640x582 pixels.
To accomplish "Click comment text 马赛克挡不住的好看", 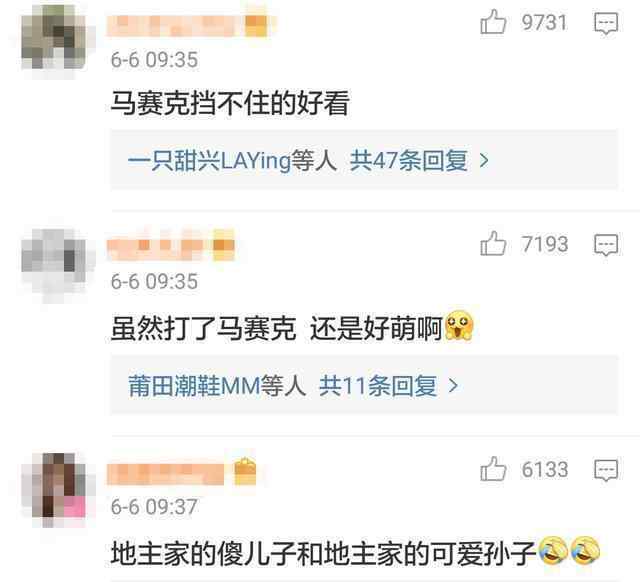I will pyautogui.click(x=230, y=103).
